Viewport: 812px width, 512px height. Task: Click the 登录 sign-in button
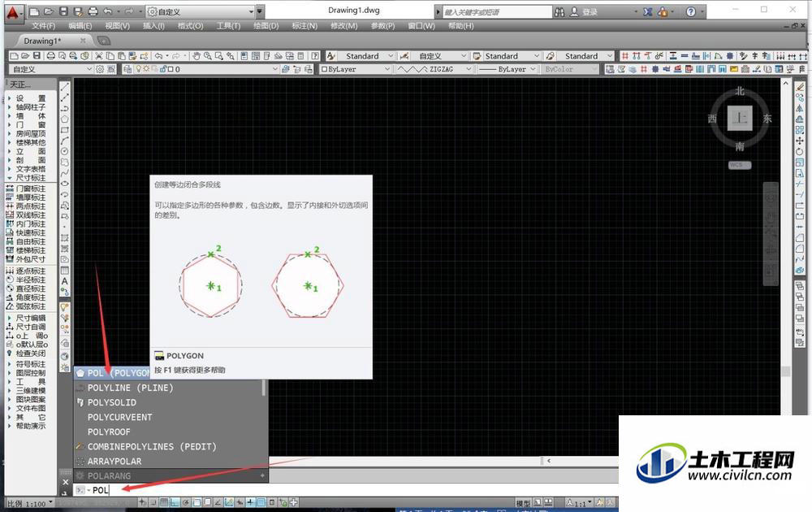point(584,12)
